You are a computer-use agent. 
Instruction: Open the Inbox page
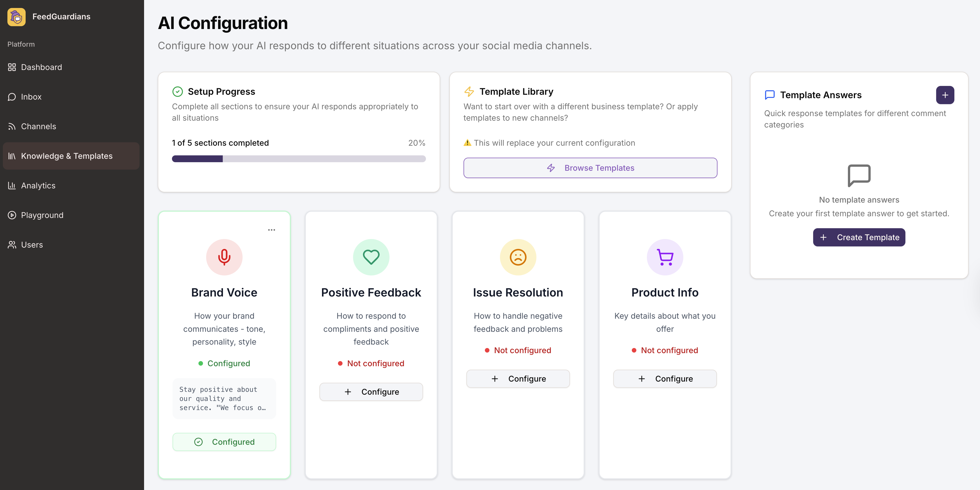coord(31,97)
